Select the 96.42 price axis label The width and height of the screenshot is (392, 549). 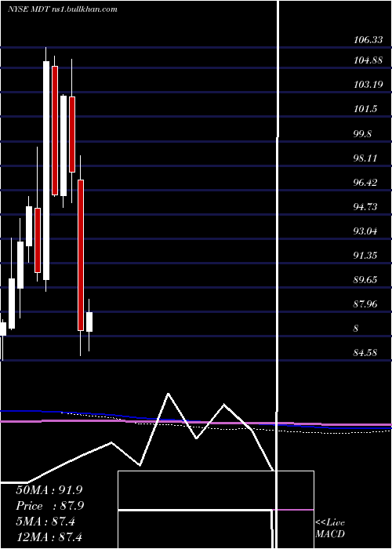365,183
